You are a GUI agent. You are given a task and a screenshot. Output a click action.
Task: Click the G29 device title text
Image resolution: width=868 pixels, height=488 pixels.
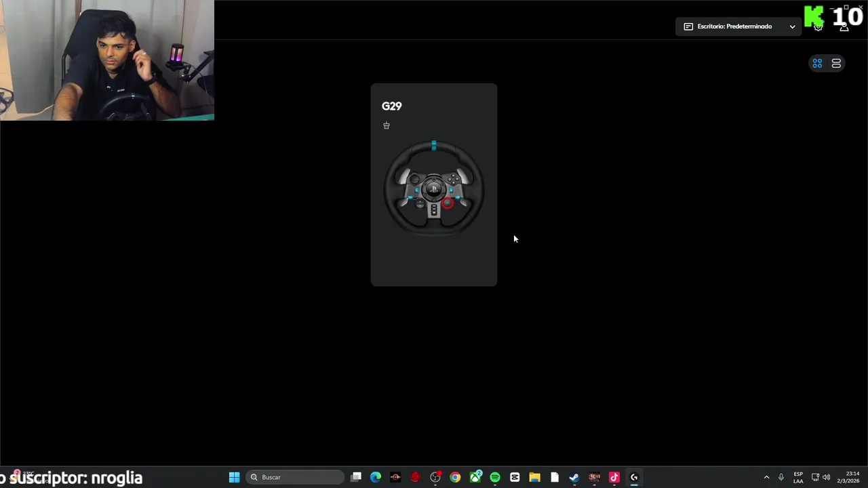pos(391,106)
